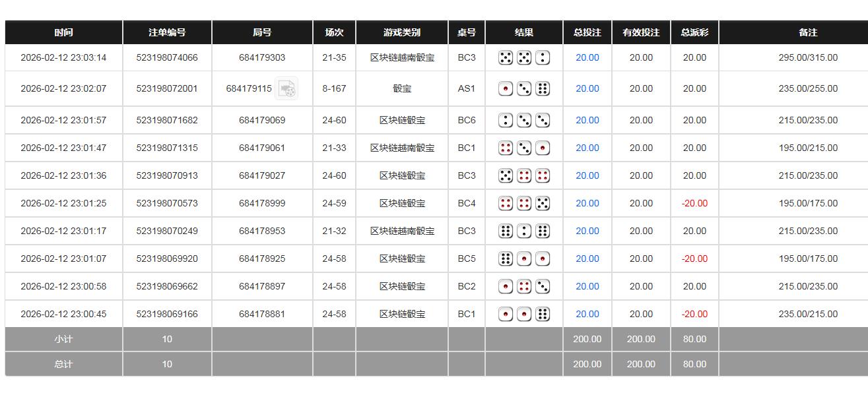Click the middle dice in the BC6 row result

524,120
